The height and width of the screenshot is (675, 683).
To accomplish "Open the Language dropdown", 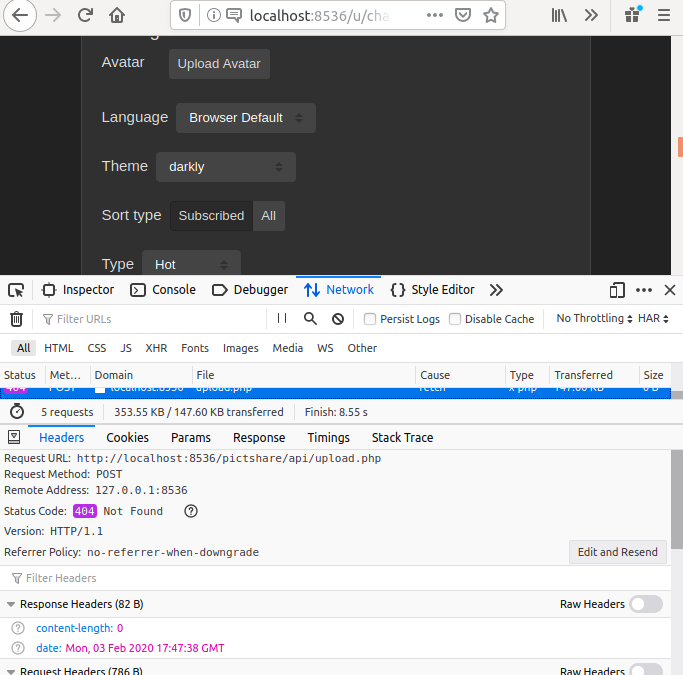I will pos(246,118).
